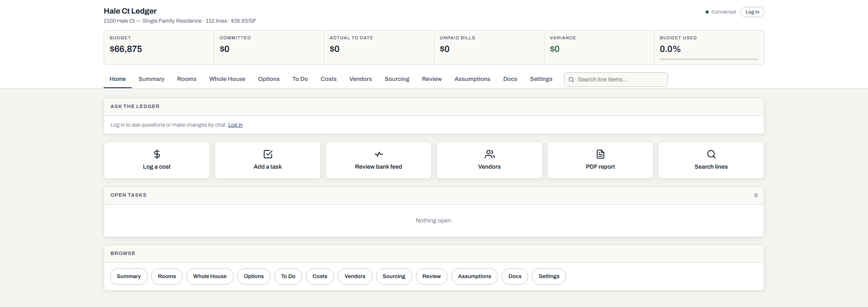Image resolution: width=868 pixels, height=307 pixels.
Task: Click the Log a cost label
Action: [x=157, y=167]
